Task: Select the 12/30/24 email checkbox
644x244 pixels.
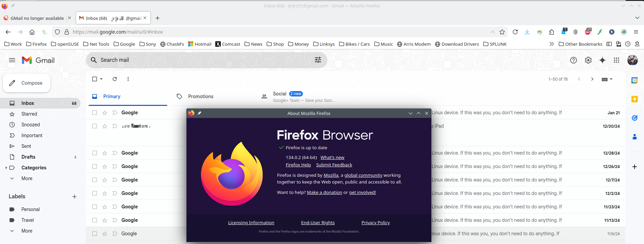Action: click(x=95, y=126)
